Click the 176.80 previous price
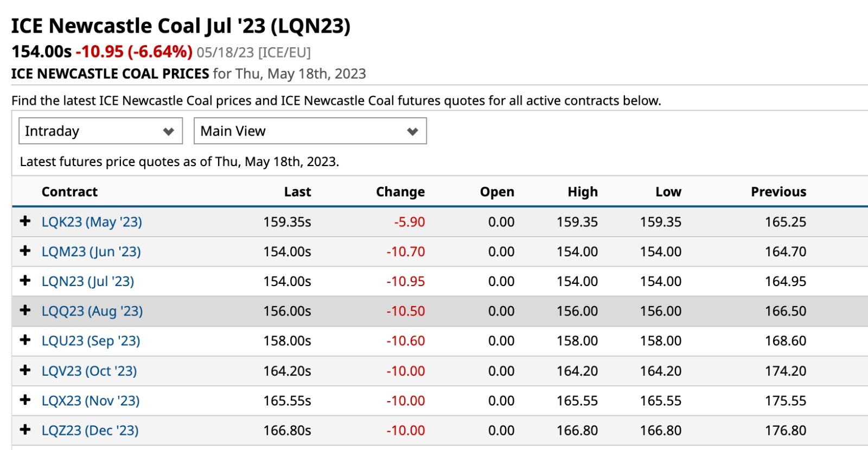This screenshot has height=450, width=868. coord(786,431)
